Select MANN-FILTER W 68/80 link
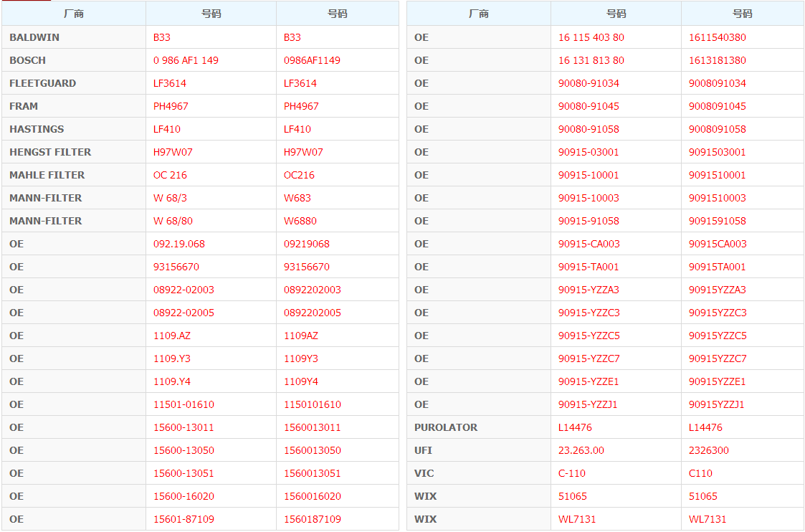The height and width of the screenshot is (532, 805). tap(173, 221)
